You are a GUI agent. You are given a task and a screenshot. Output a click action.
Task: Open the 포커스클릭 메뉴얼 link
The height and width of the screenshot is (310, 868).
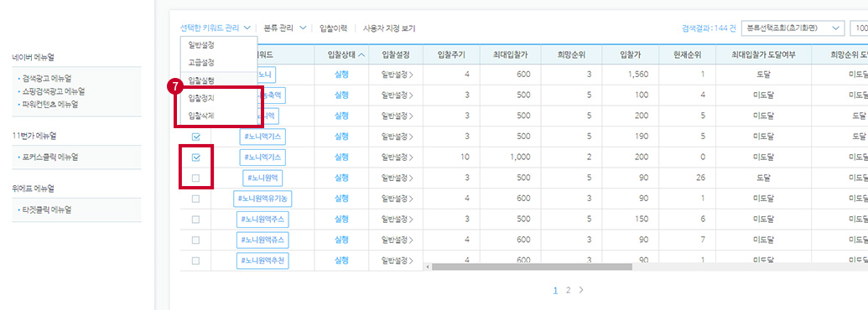pos(49,157)
